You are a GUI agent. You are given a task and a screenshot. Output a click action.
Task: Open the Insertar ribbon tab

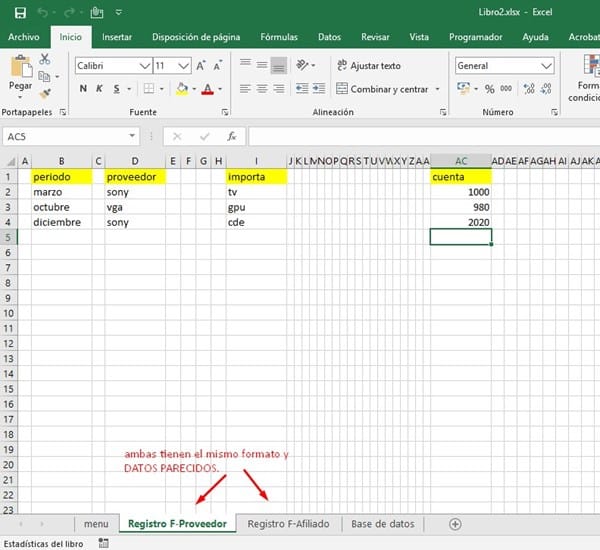point(117,37)
